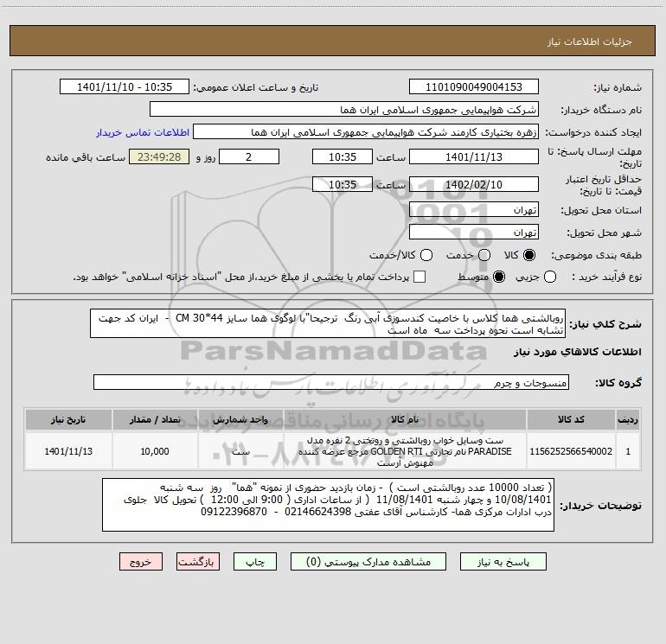Click the خروج exit button
The image size is (666, 644).
point(141,562)
